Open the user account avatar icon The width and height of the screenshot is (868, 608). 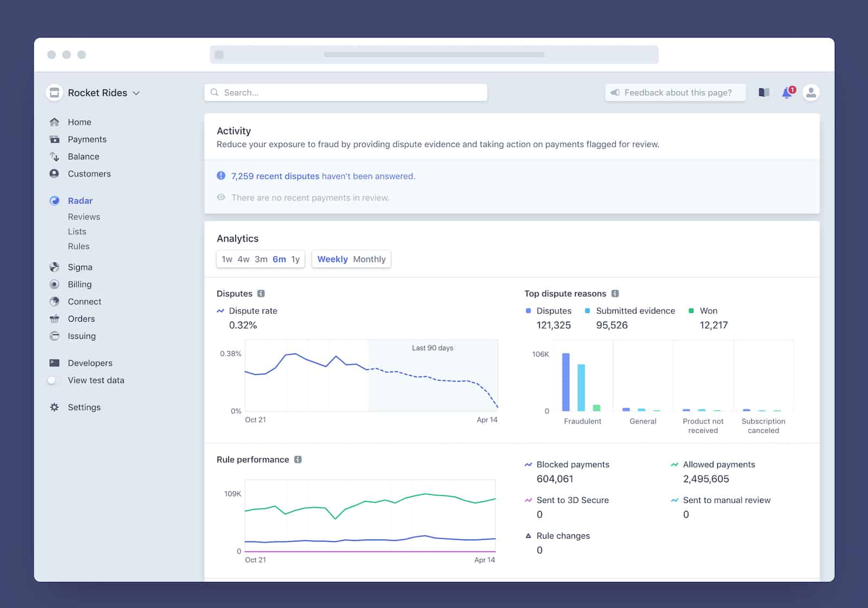click(810, 93)
